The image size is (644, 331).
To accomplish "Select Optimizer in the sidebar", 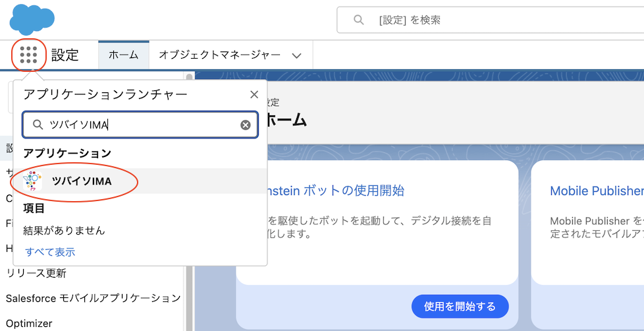I will [x=29, y=324].
